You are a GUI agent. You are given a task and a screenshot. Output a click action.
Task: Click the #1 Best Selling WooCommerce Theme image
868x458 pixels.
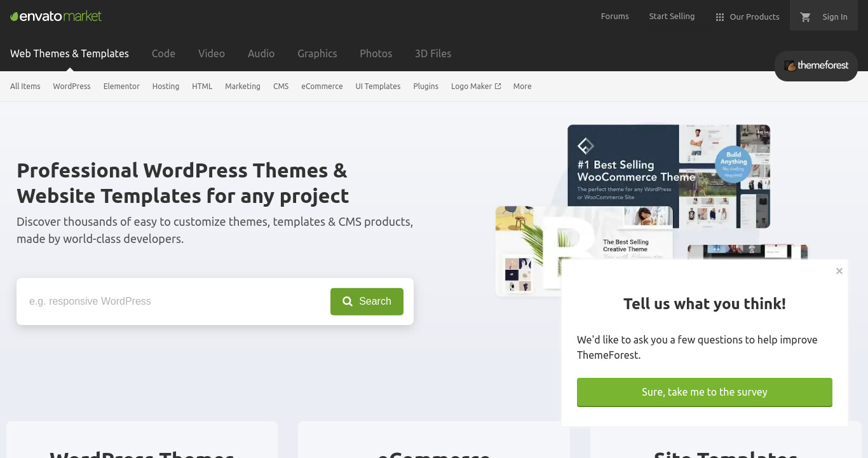click(x=668, y=176)
